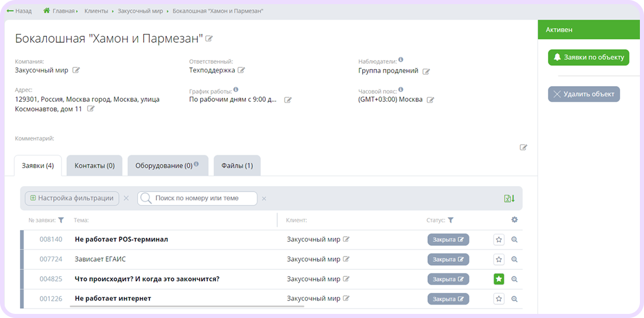Go to Клиенты in the breadcrumbs
Screen dimensions: 644x318
pos(96,11)
